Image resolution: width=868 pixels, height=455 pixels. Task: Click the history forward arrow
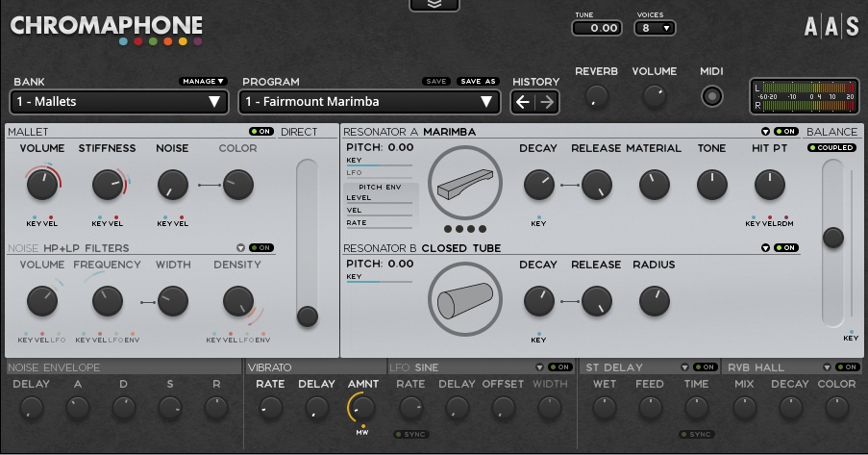point(546,102)
